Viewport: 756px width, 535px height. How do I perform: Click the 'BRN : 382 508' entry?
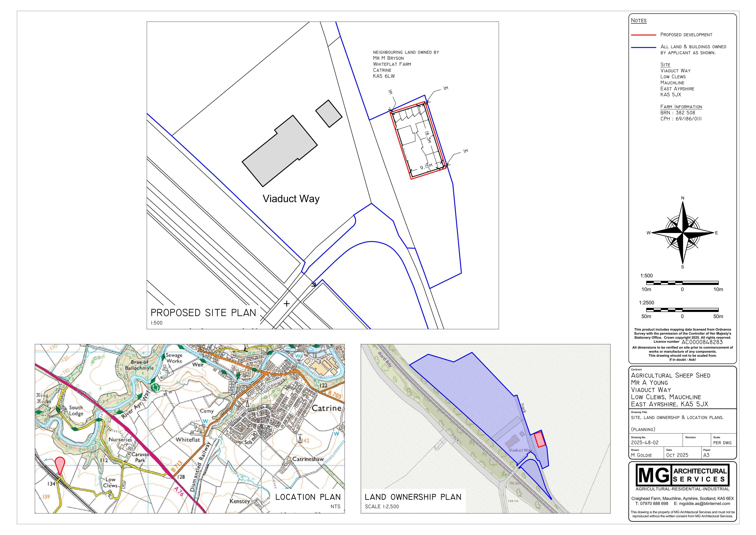(678, 113)
